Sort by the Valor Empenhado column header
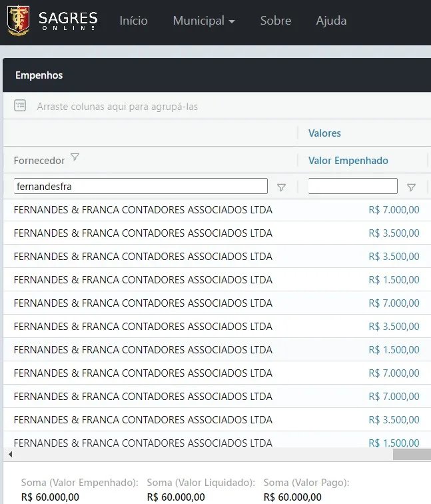The image size is (431, 504). [x=348, y=161]
